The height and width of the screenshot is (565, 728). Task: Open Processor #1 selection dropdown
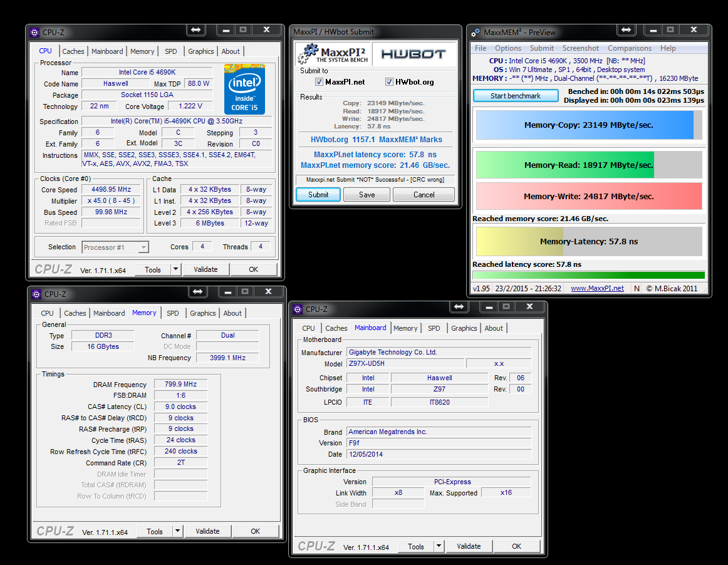pos(143,247)
